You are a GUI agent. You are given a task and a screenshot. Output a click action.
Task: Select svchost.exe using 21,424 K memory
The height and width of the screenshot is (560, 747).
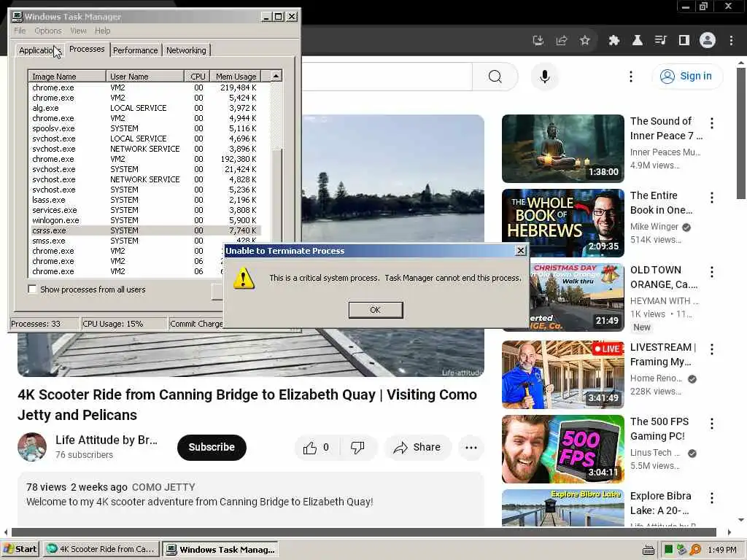pyautogui.click(x=145, y=169)
